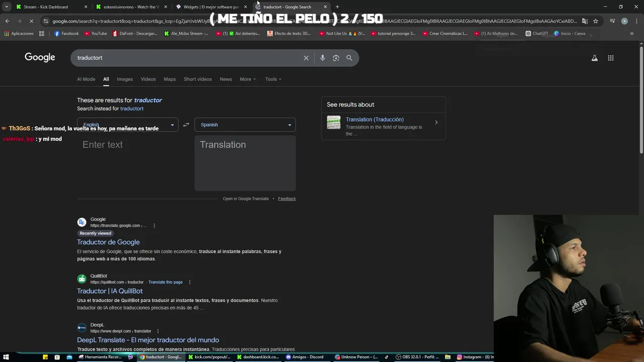This screenshot has height=362, width=644.
Task: Switch to Videos tab
Action: tap(148, 79)
